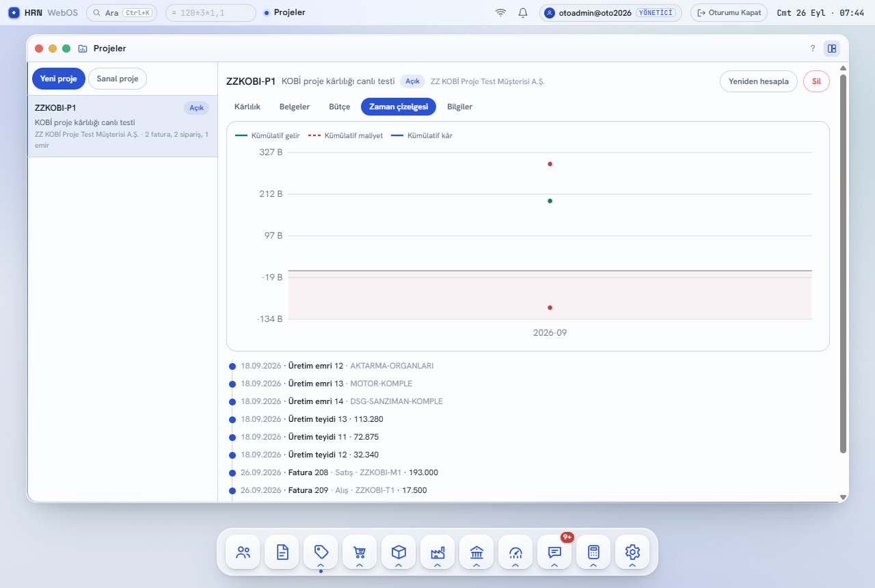
Task: Open the people icon in the dock
Action: tap(243, 552)
